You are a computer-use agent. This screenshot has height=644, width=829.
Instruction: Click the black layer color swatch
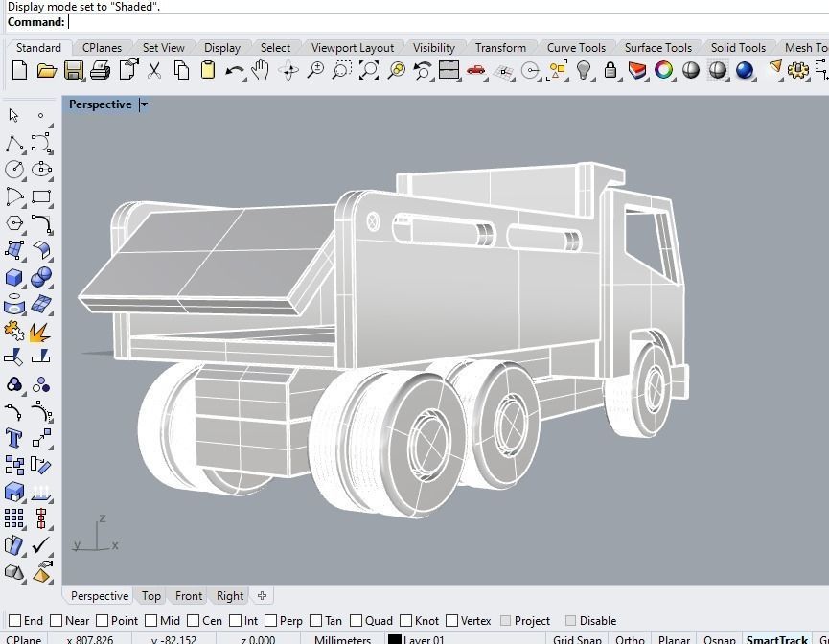coord(395,639)
